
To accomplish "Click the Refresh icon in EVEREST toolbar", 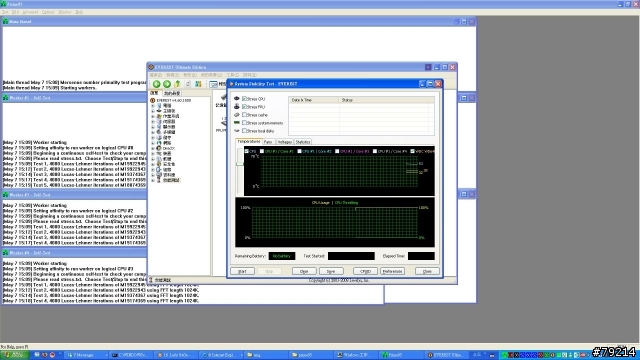I will click(x=188, y=84).
